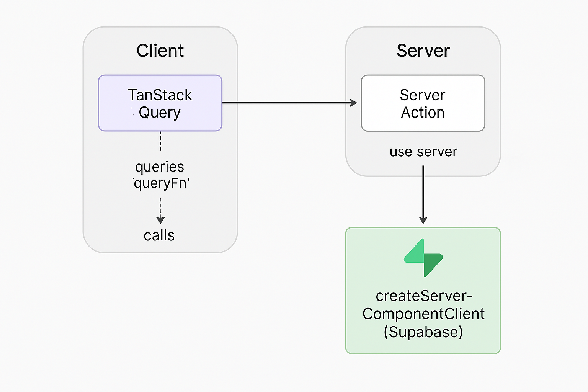Image resolution: width=588 pixels, height=392 pixels.
Task: Click the 'calls' text
Action: [159, 235]
